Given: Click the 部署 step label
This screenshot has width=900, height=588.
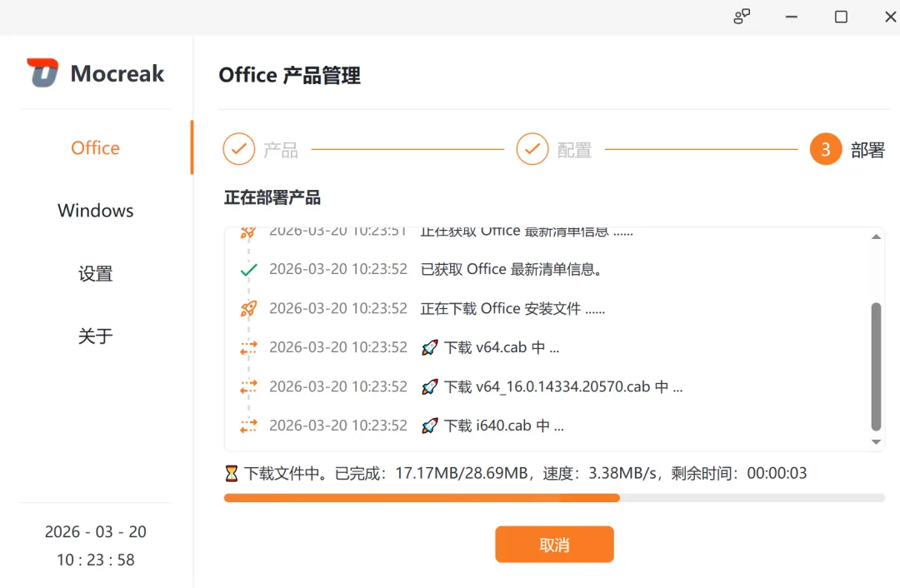Looking at the screenshot, I should (x=867, y=150).
